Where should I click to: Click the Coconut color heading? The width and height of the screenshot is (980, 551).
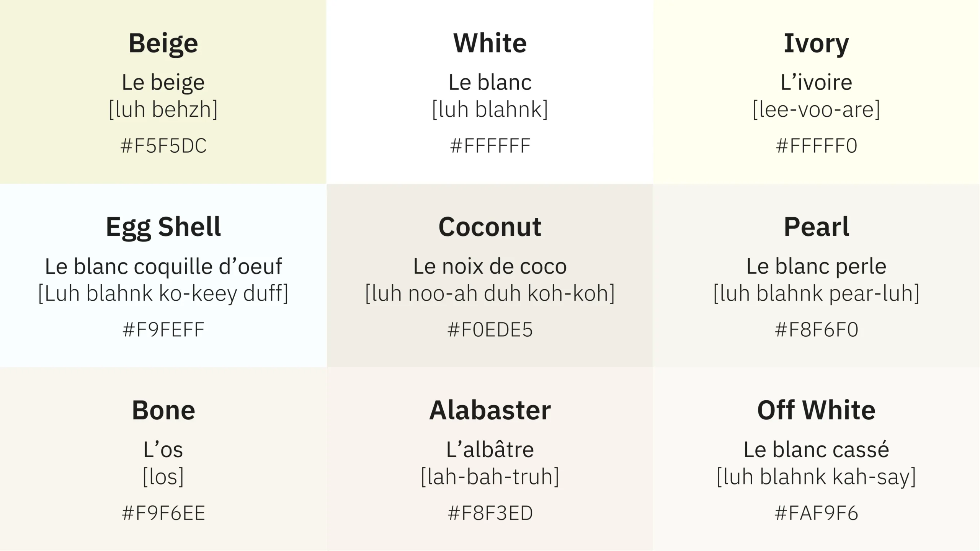click(x=490, y=227)
